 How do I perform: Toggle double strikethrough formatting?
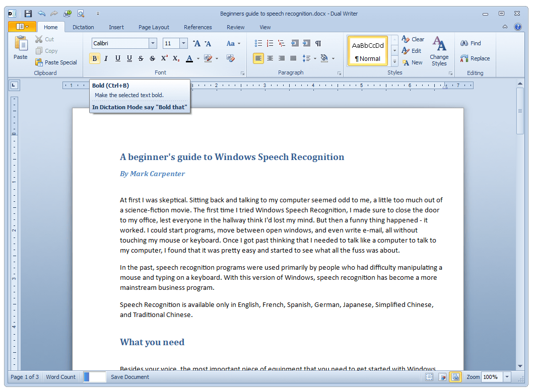[153, 58]
